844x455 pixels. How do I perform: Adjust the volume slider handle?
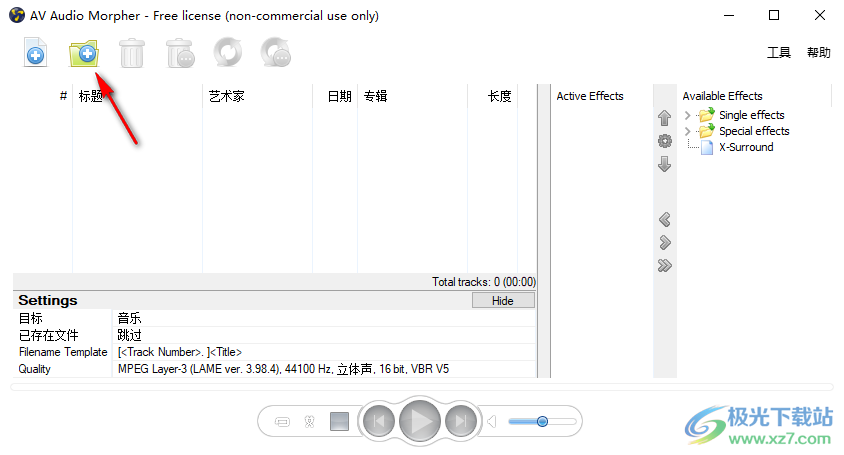coord(542,422)
